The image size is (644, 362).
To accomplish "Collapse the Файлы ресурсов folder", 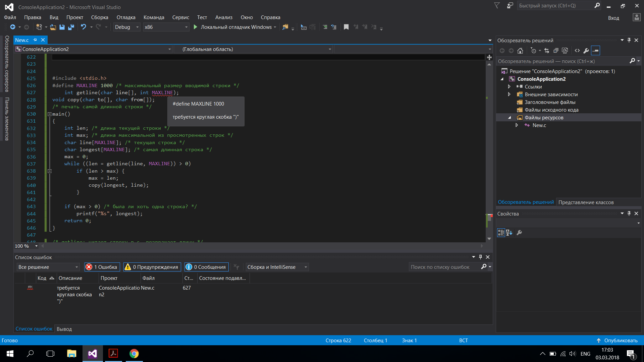I will coord(509,118).
